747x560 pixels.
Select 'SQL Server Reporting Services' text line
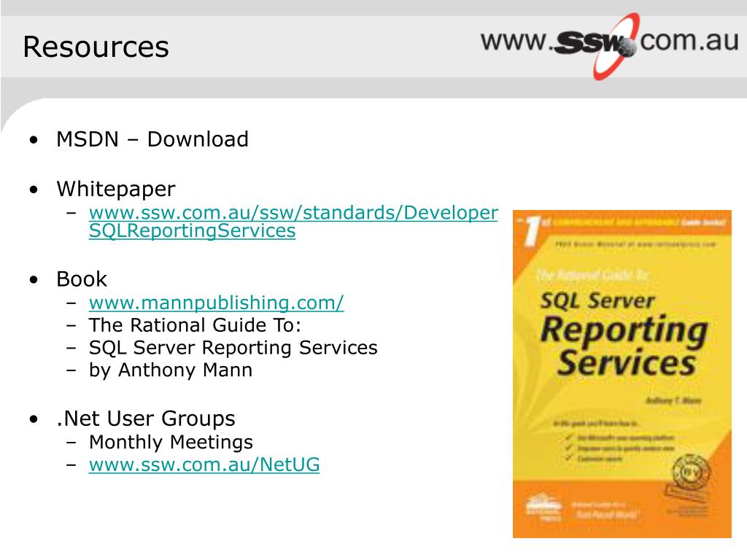point(233,348)
